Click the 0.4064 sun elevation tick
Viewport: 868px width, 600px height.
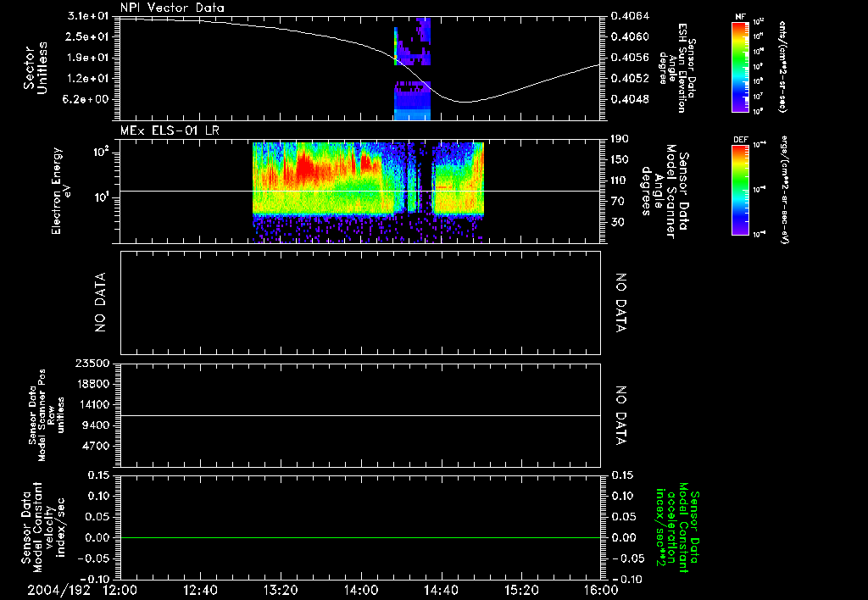(630, 16)
